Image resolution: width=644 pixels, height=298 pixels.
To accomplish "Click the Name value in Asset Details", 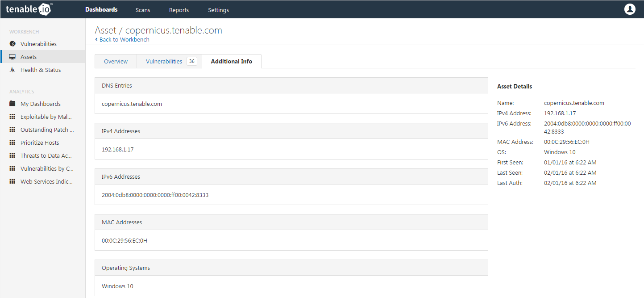I will pos(574,103).
